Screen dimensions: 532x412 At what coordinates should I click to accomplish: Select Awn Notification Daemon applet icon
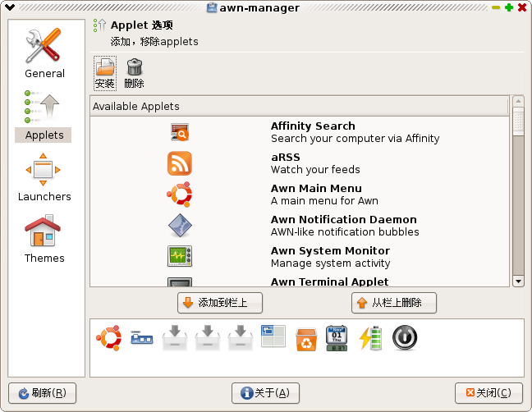pyautogui.click(x=180, y=226)
